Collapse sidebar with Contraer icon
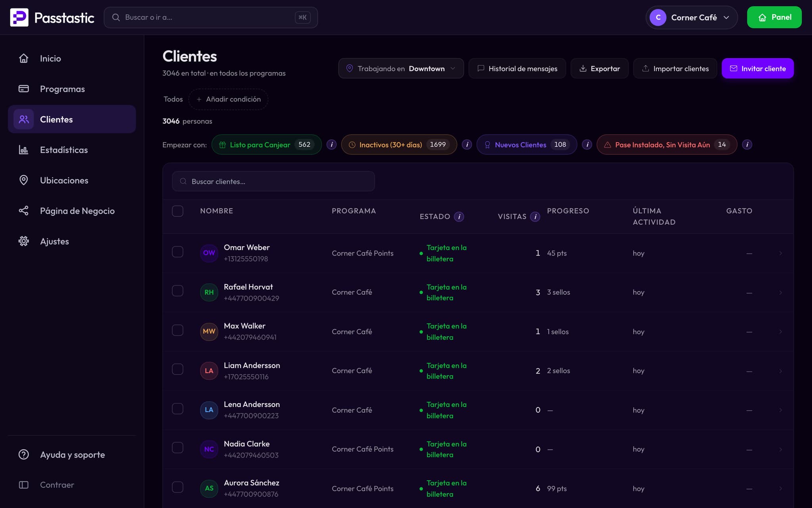This screenshot has width=812, height=508. click(24, 485)
